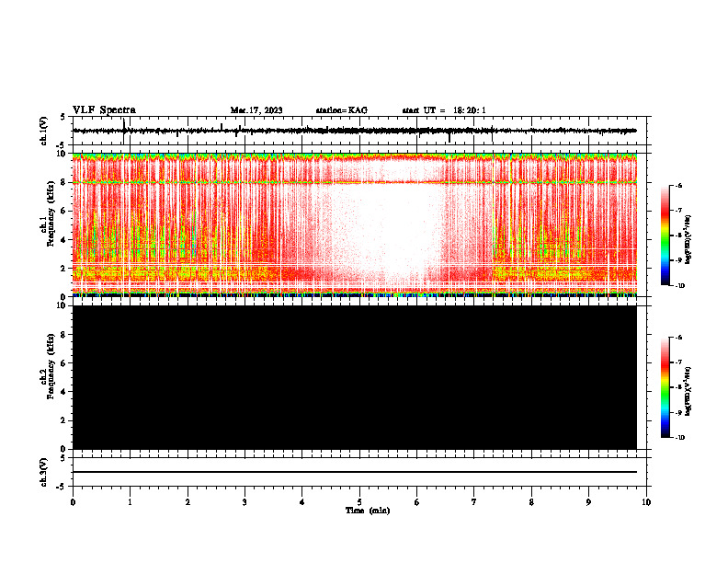
Task: Click the black ch.2 spectrogram panel
Action: pos(355,377)
